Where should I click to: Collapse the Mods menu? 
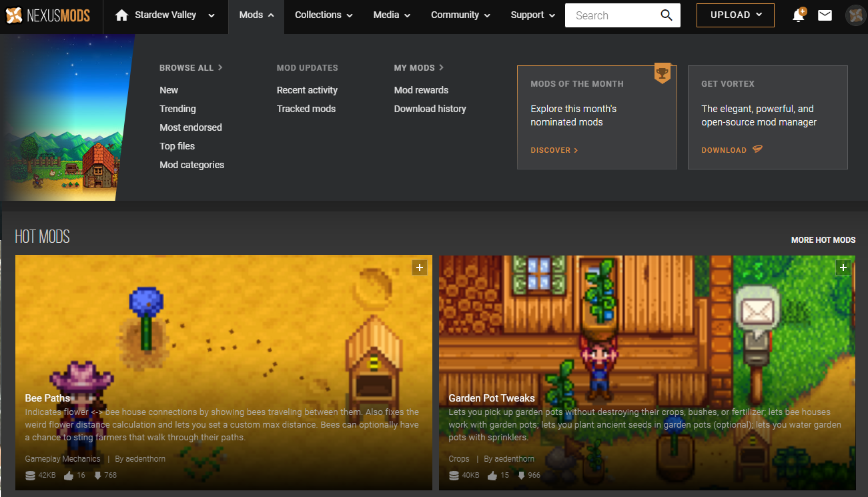[x=256, y=15]
